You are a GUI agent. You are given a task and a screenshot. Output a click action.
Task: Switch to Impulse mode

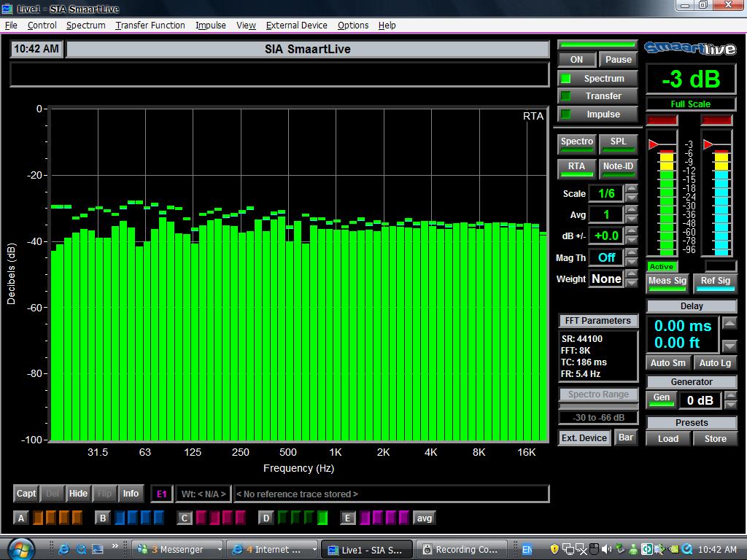pyautogui.click(x=597, y=114)
